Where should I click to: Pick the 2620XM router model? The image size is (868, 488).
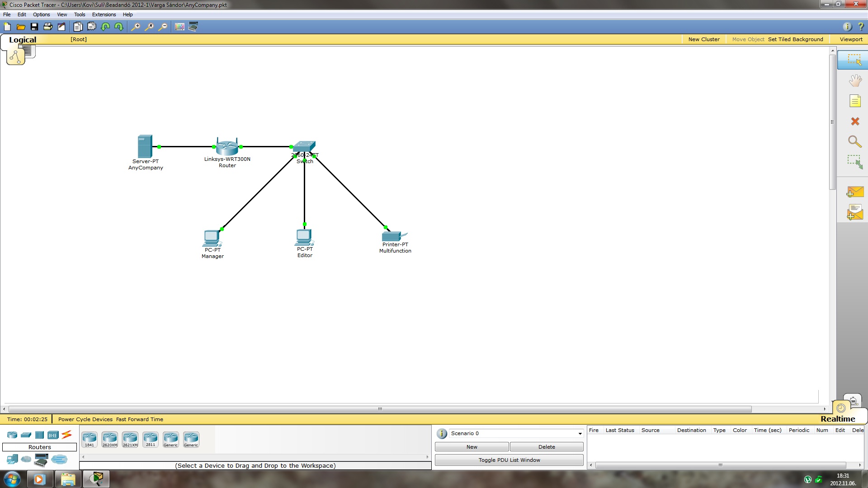[x=110, y=439]
